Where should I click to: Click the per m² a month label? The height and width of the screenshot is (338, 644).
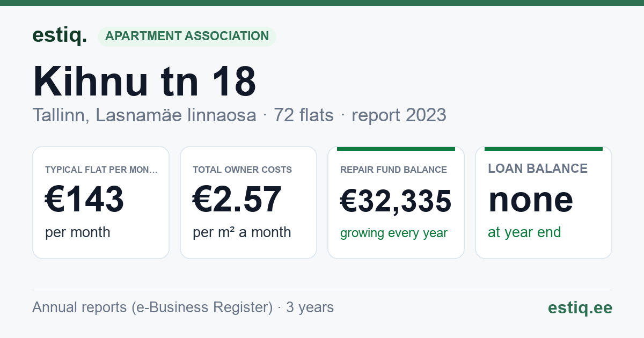point(241,232)
